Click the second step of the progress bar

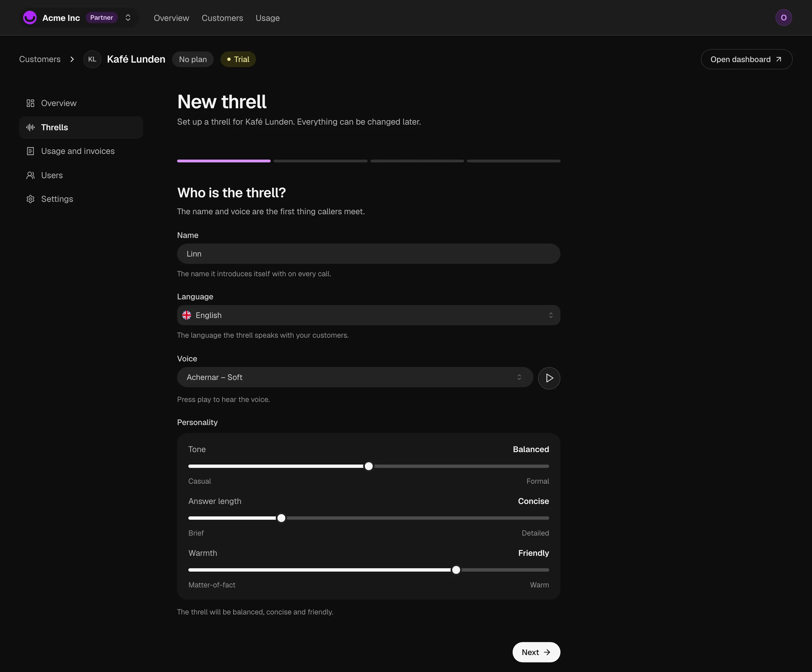coord(320,161)
